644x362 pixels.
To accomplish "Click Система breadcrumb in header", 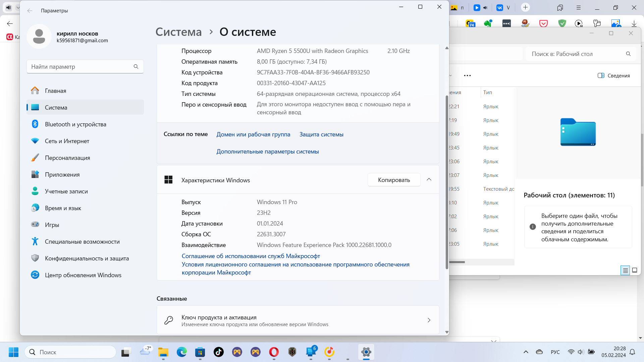I will click(178, 32).
